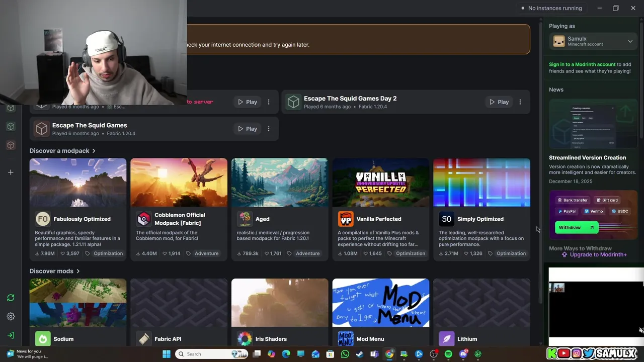Click the purple Lithium mod icon
The height and width of the screenshot is (362, 644).
(447, 339)
